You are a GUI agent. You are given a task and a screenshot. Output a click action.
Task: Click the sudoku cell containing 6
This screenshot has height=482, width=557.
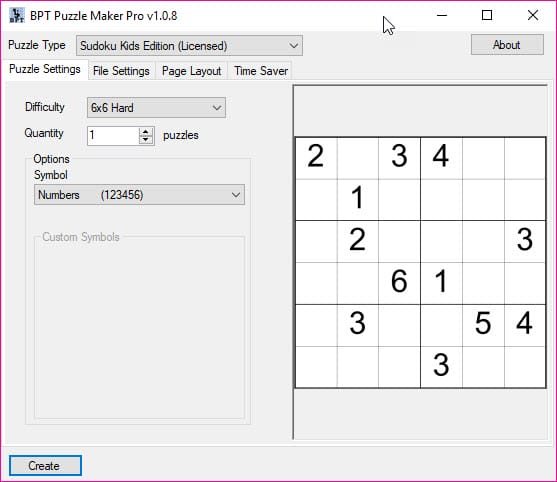pos(399,283)
